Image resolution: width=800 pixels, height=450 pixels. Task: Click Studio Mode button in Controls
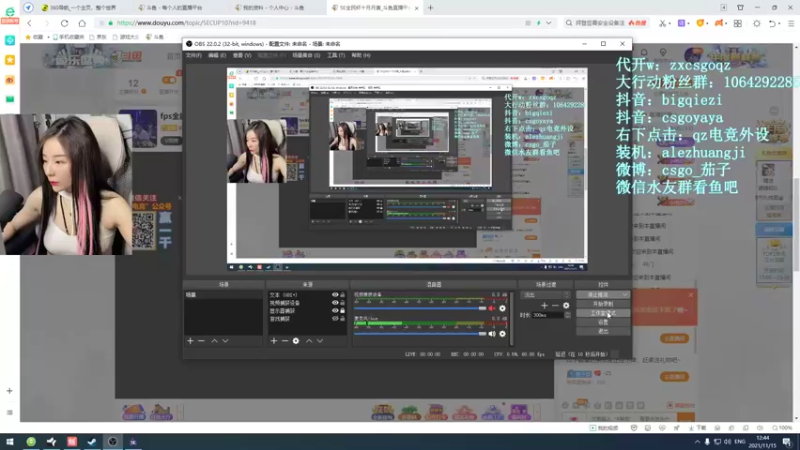click(603, 313)
